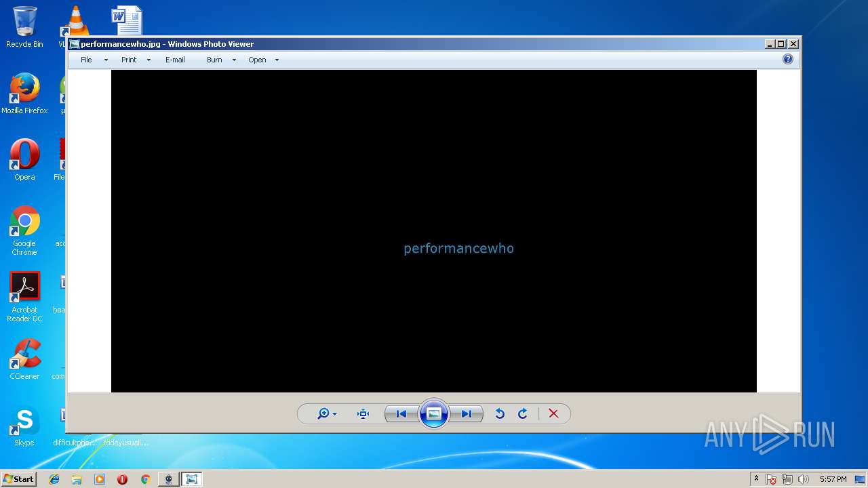
Task: Launch Opera desktop shortcut
Action: coord(24,160)
